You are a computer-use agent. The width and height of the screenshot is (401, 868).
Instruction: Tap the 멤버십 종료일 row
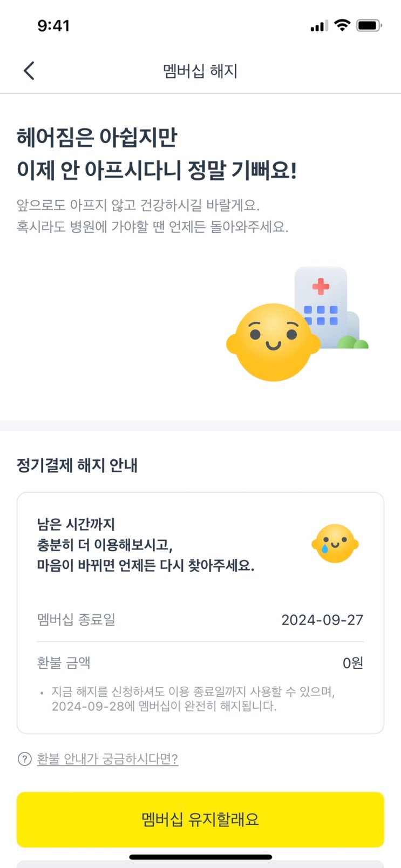coord(76,619)
